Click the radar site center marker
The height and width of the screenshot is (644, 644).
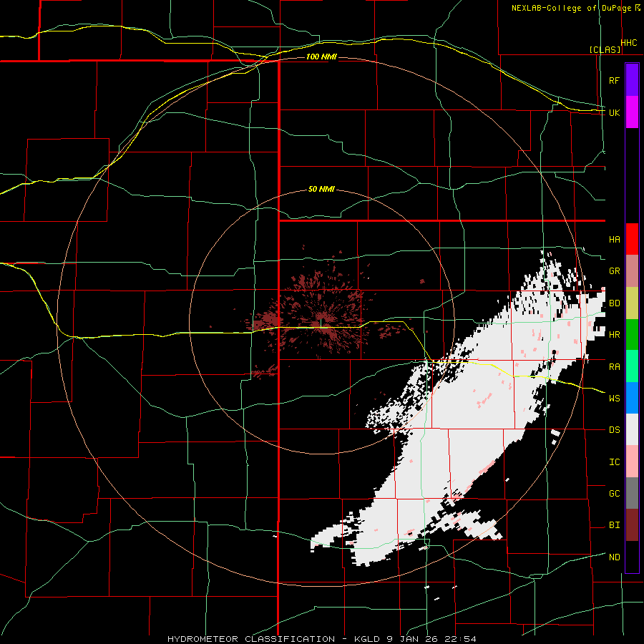(321, 323)
